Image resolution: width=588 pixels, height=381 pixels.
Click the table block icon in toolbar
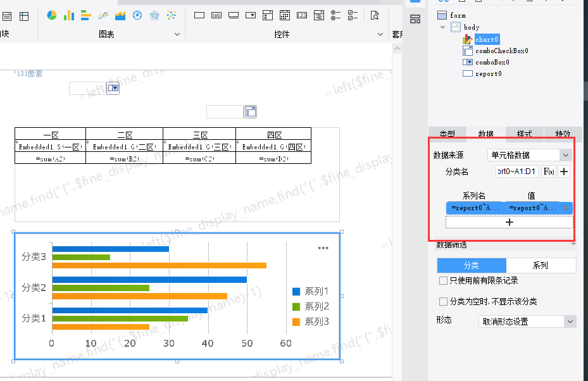[24, 16]
